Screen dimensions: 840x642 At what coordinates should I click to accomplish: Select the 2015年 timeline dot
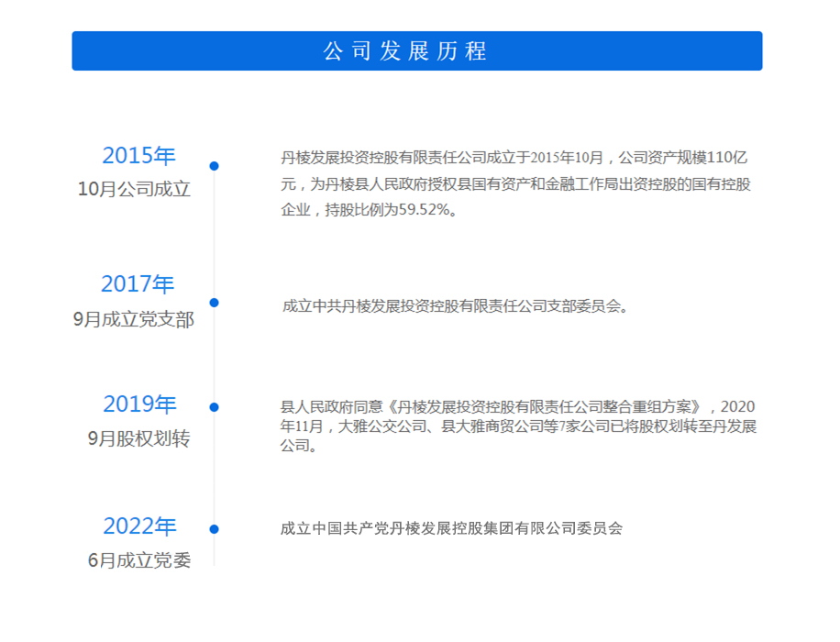215,166
